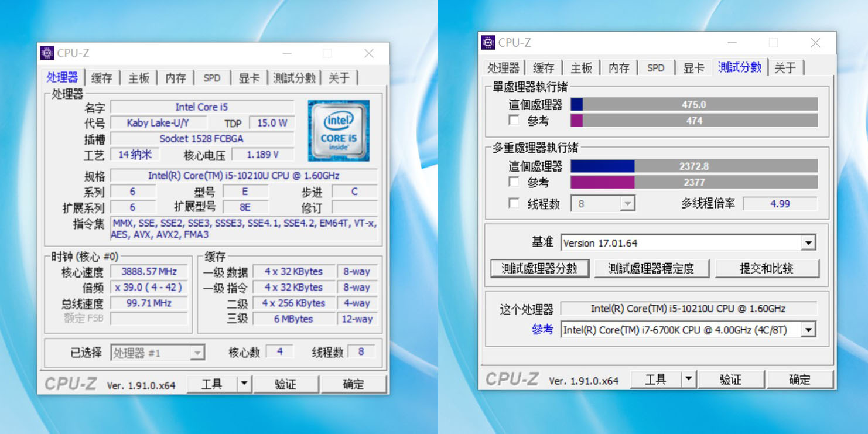The image size is (868, 434).
Task: Confirm with 确定 in the benchmark window
Action: tap(800, 380)
